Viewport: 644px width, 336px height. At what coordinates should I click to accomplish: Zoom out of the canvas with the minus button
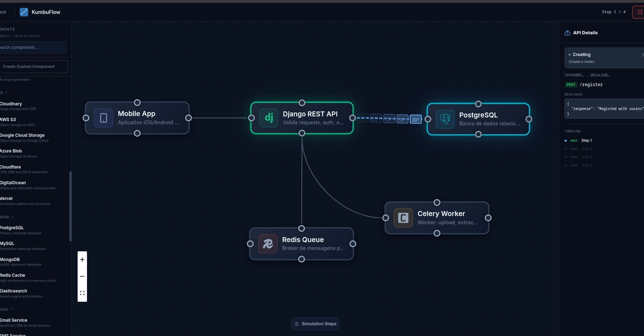[x=82, y=276]
